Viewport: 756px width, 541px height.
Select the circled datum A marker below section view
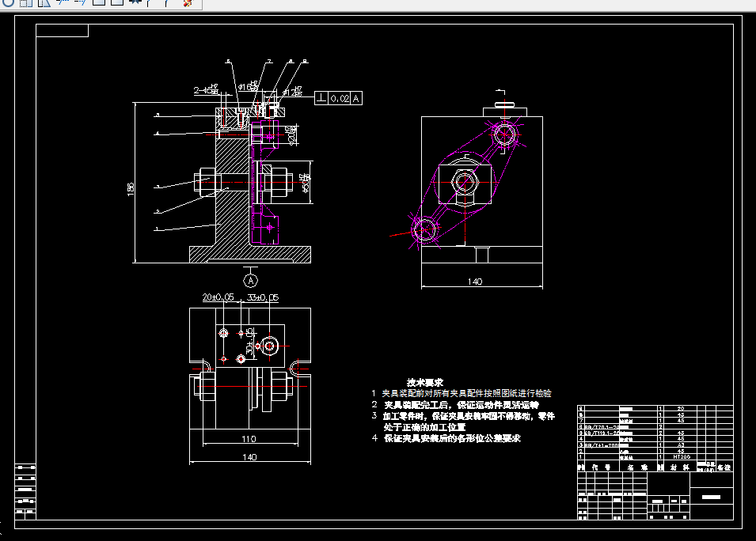[x=250, y=280]
